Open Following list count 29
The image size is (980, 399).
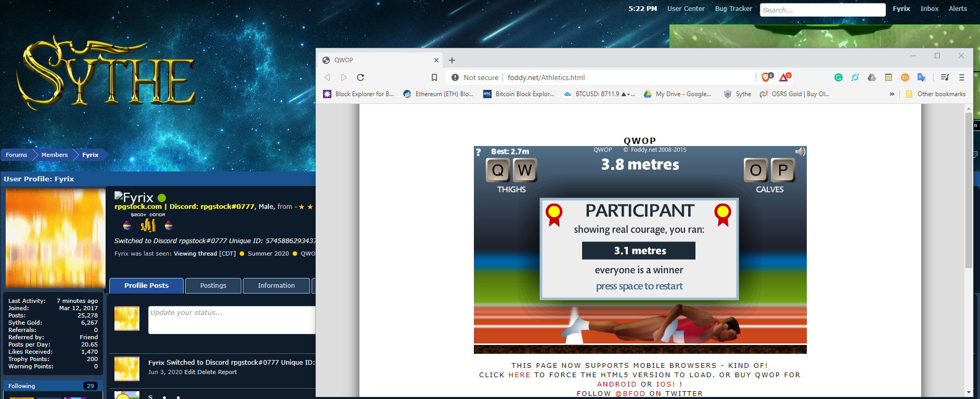[x=91, y=386]
